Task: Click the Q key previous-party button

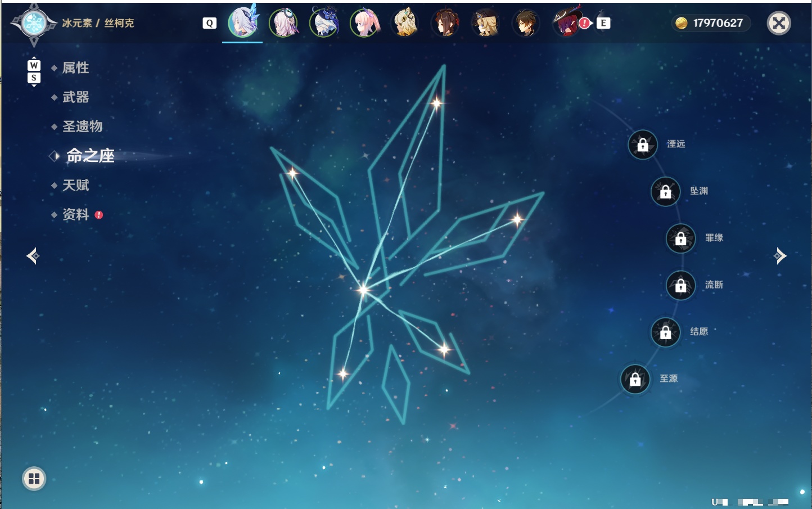Action: click(x=209, y=23)
